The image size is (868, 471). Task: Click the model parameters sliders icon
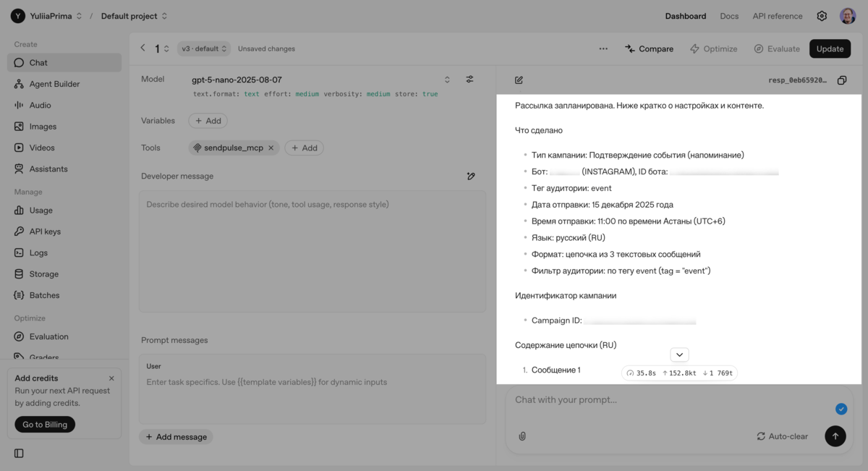pyautogui.click(x=469, y=80)
